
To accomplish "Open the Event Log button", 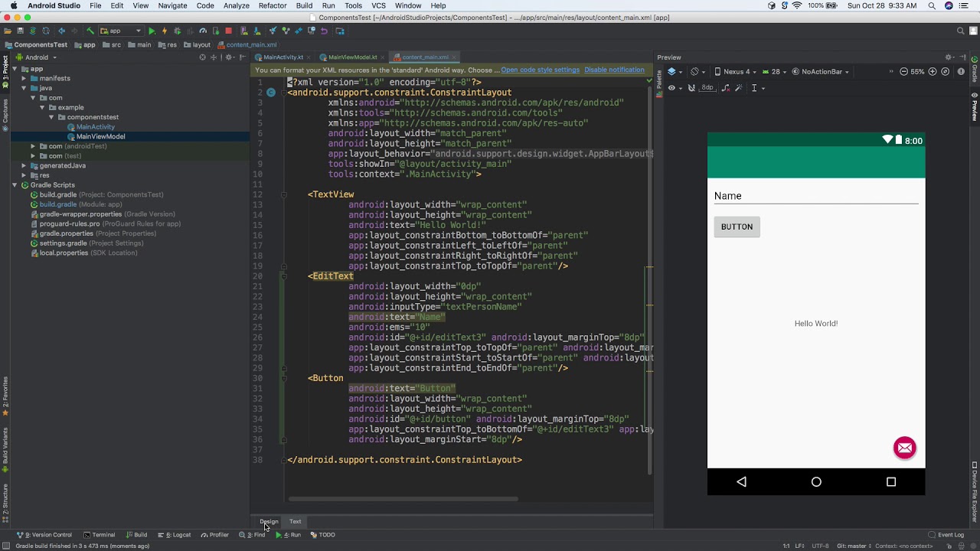I will click(x=946, y=535).
